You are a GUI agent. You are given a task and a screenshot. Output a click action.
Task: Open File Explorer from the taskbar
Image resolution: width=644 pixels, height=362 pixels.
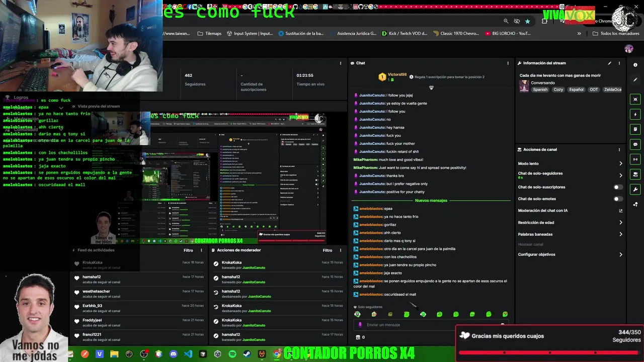pos(114,354)
